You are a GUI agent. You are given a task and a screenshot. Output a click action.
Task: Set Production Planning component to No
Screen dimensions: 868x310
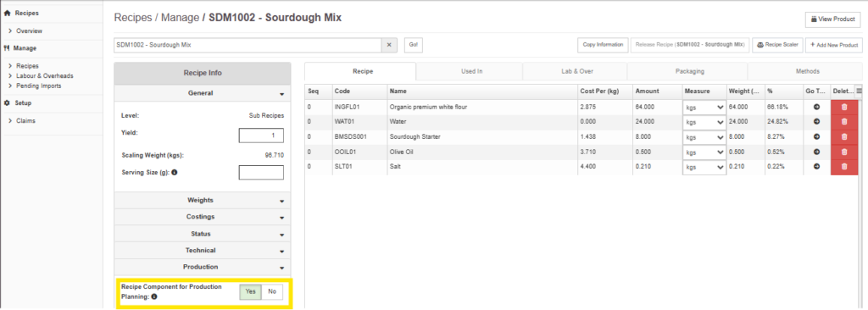pyautogui.click(x=272, y=291)
